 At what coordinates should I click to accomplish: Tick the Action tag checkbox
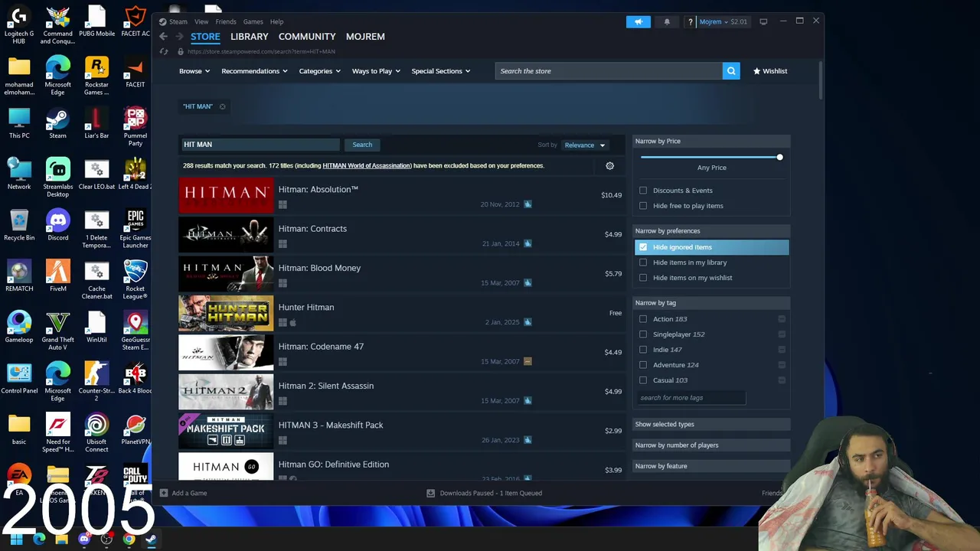point(643,319)
